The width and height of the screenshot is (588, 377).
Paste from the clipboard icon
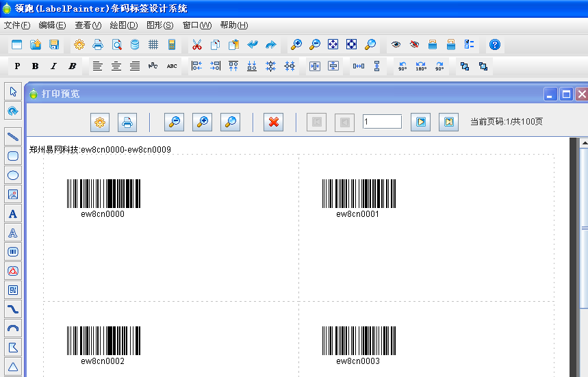234,44
